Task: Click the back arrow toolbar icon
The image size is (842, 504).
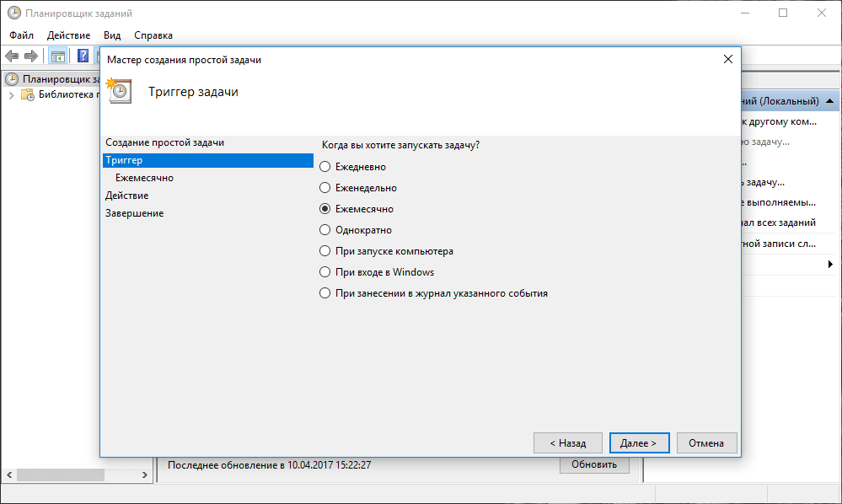Action: 12,56
